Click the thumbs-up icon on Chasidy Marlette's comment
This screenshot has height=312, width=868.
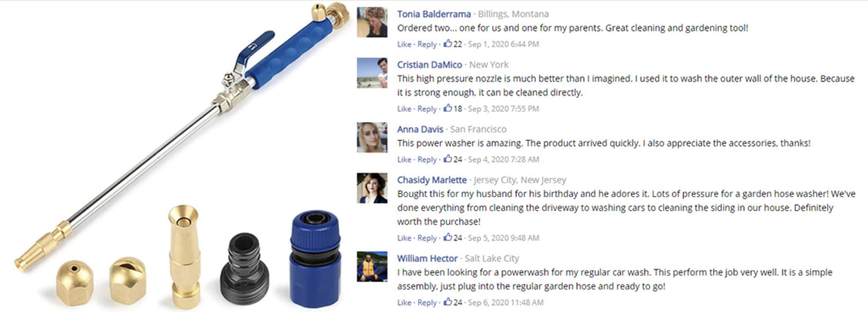(x=448, y=237)
